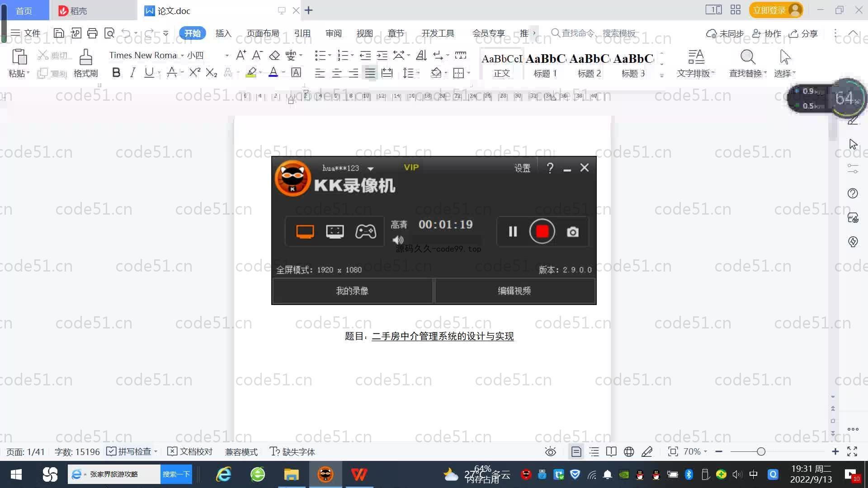Align text to the right
This screenshot has width=868, height=488.
coord(353,73)
